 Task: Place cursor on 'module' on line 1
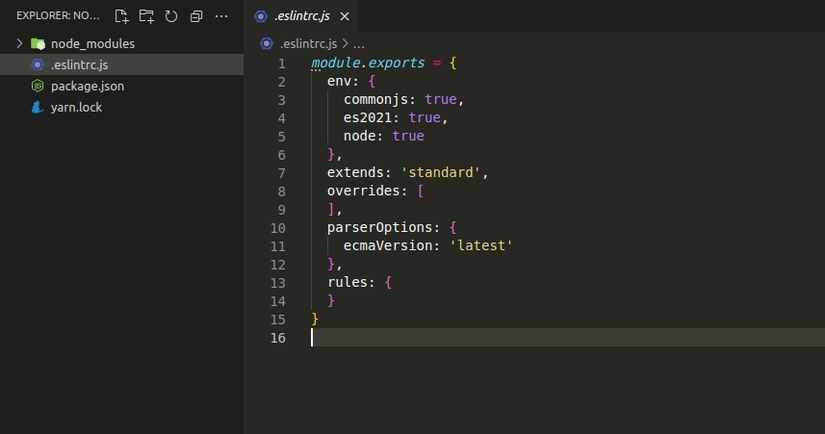point(335,63)
